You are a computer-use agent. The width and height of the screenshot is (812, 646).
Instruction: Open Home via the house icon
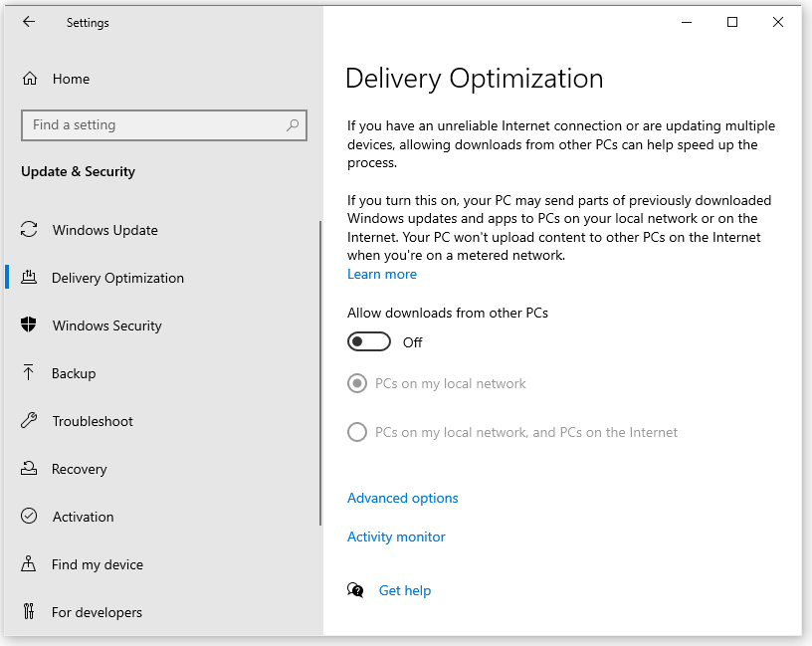coord(30,79)
